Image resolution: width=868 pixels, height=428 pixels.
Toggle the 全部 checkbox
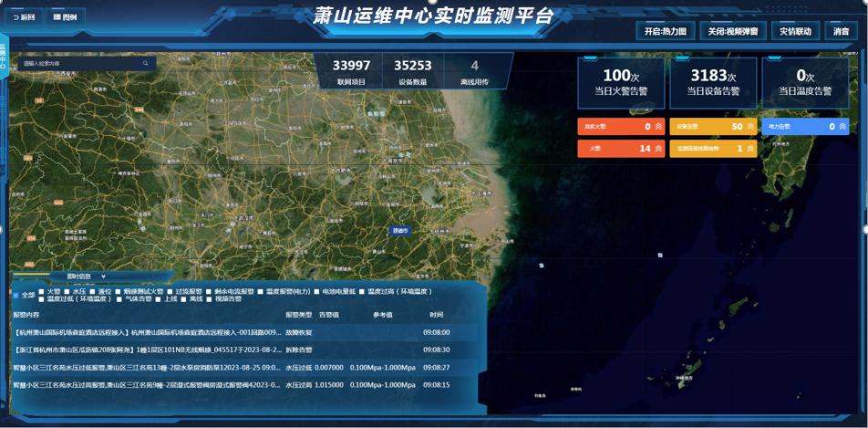tap(15, 295)
